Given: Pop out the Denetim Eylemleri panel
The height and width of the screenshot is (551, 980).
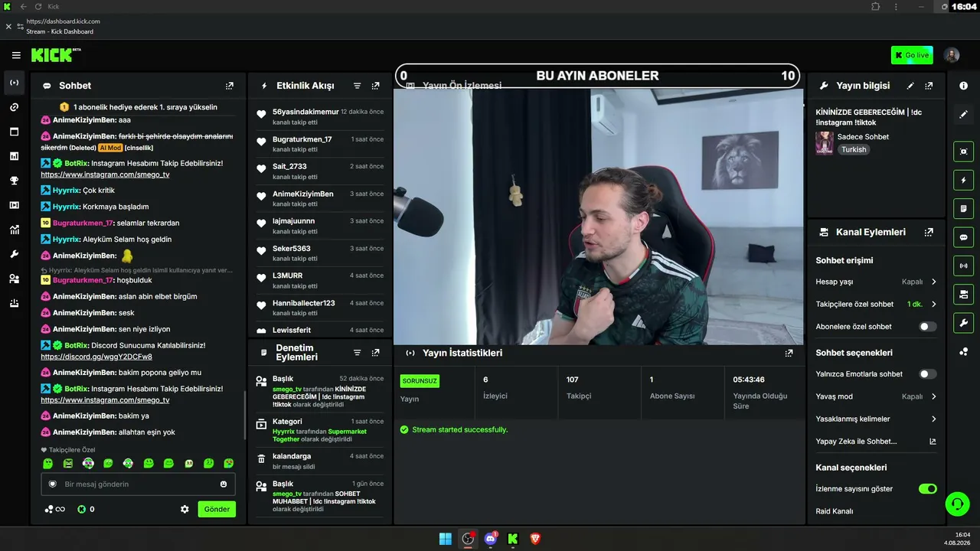Looking at the screenshot, I should (x=375, y=353).
